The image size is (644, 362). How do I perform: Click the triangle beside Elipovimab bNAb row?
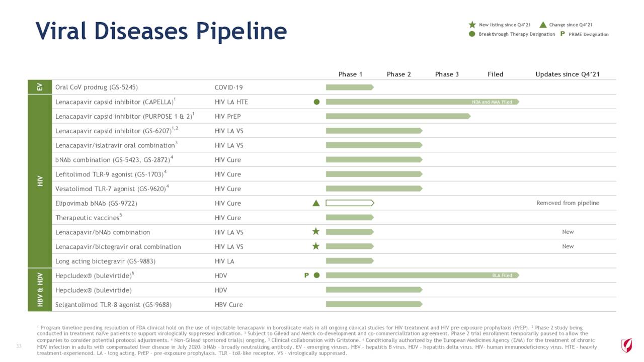pos(316,203)
